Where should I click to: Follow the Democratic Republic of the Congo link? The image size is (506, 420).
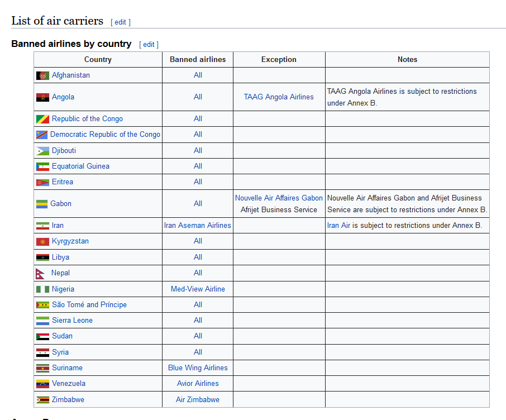click(105, 134)
